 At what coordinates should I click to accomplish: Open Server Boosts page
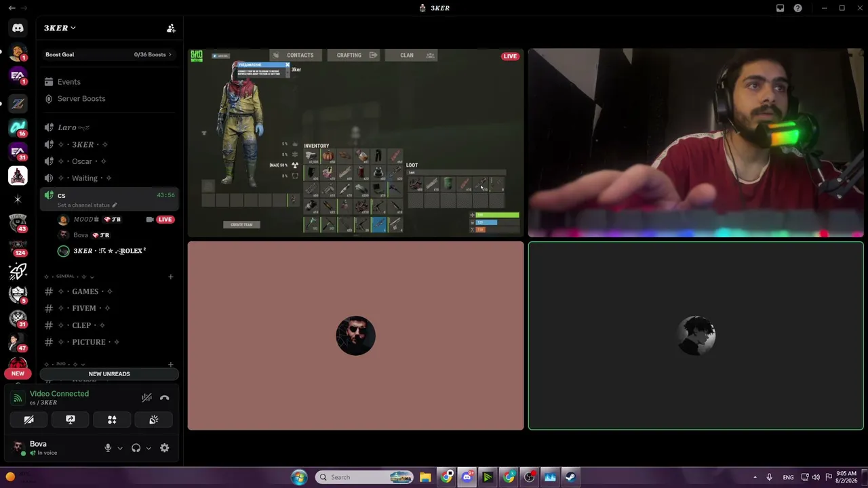click(110, 99)
